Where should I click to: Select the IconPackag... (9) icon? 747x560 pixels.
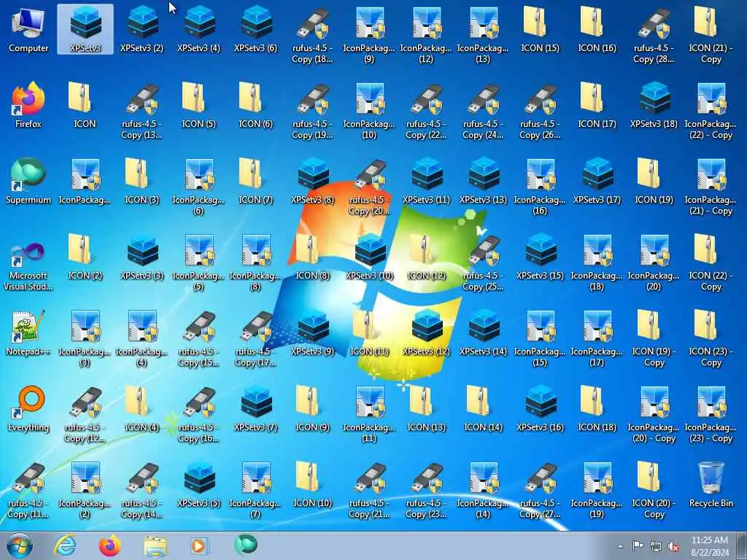369,35
